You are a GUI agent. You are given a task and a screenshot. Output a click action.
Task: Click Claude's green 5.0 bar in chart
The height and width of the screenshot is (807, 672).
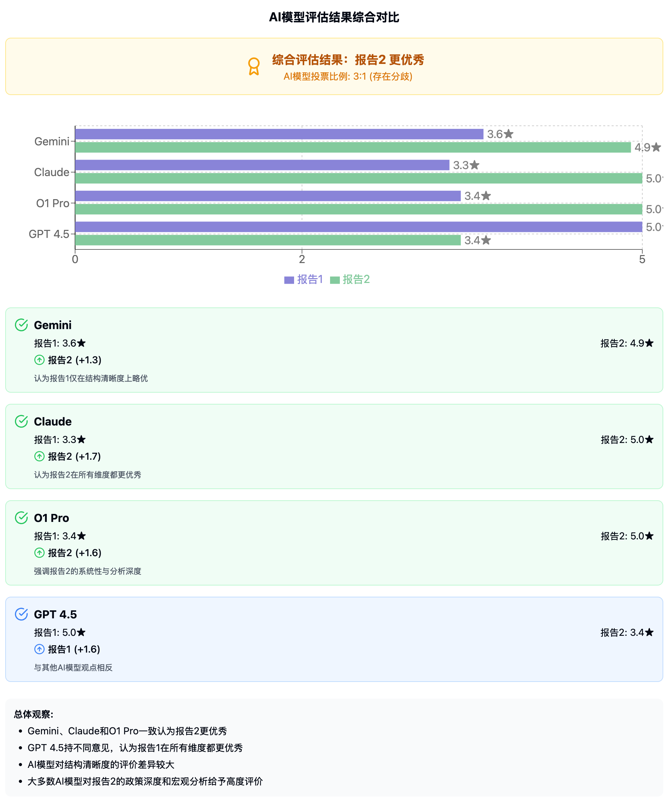pyautogui.click(x=358, y=178)
